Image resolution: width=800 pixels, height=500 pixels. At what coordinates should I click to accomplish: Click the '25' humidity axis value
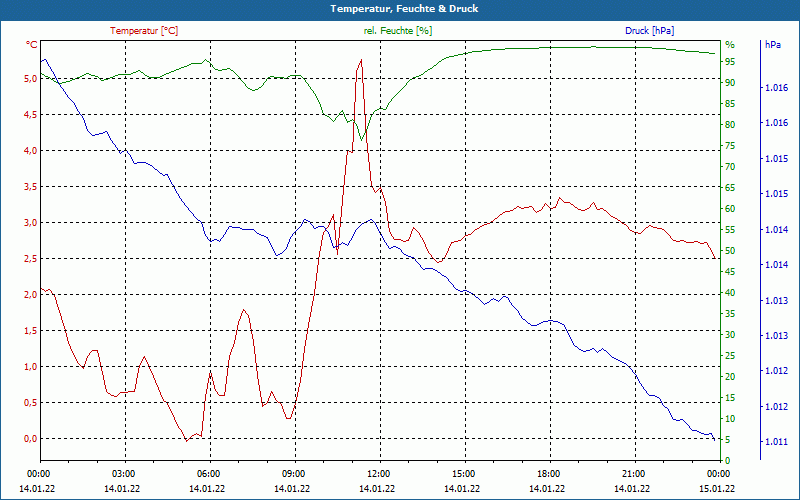coord(730,356)
